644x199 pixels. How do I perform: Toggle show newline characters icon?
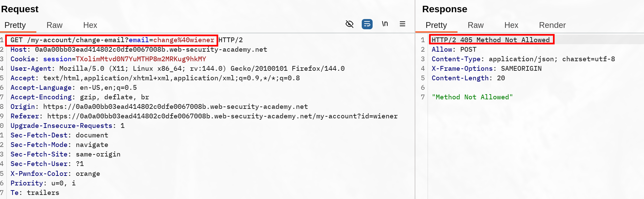(385, 24)
